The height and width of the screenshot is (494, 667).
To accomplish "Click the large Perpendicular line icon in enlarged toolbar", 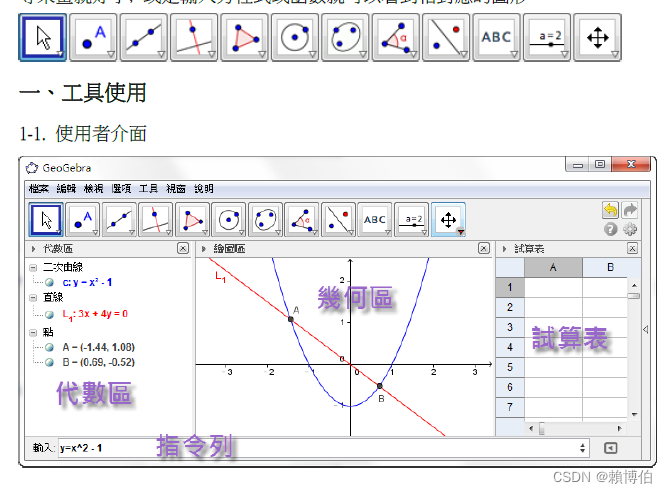I will (x=194, y=37).
